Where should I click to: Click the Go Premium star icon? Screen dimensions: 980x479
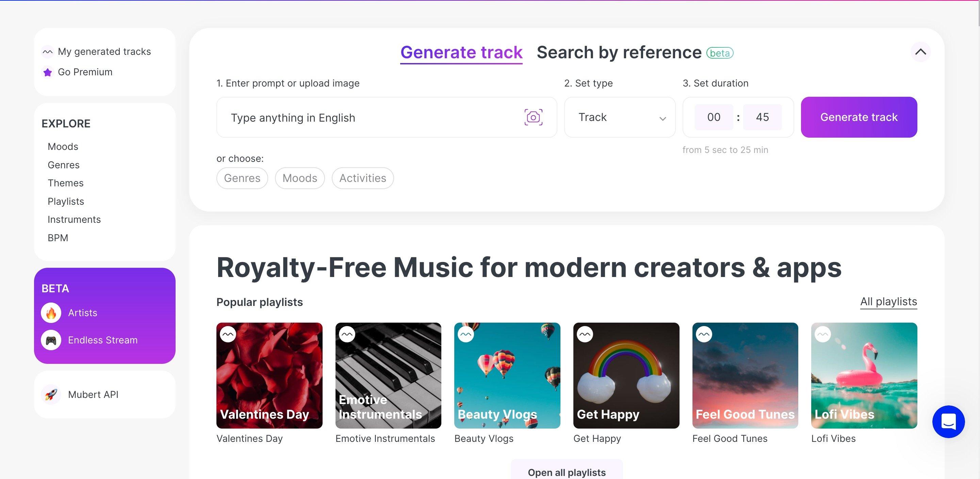[48, 72]
